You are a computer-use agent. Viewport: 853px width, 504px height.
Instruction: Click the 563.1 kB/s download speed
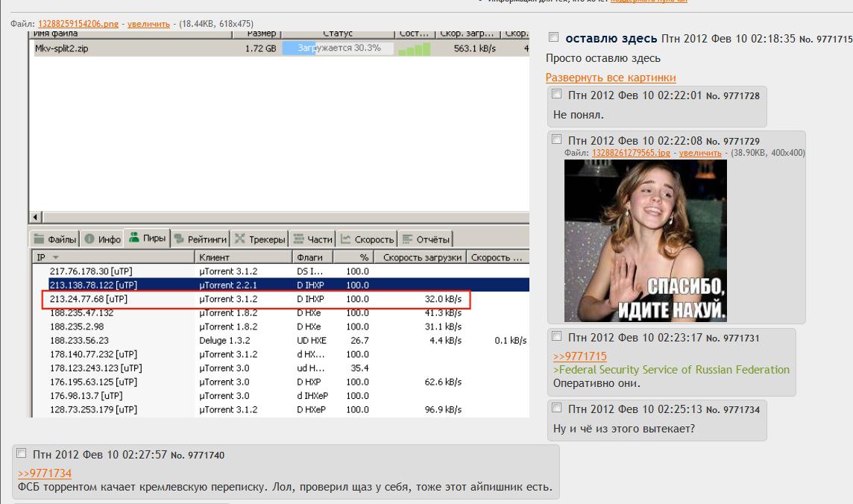click(x=475, y=48)
